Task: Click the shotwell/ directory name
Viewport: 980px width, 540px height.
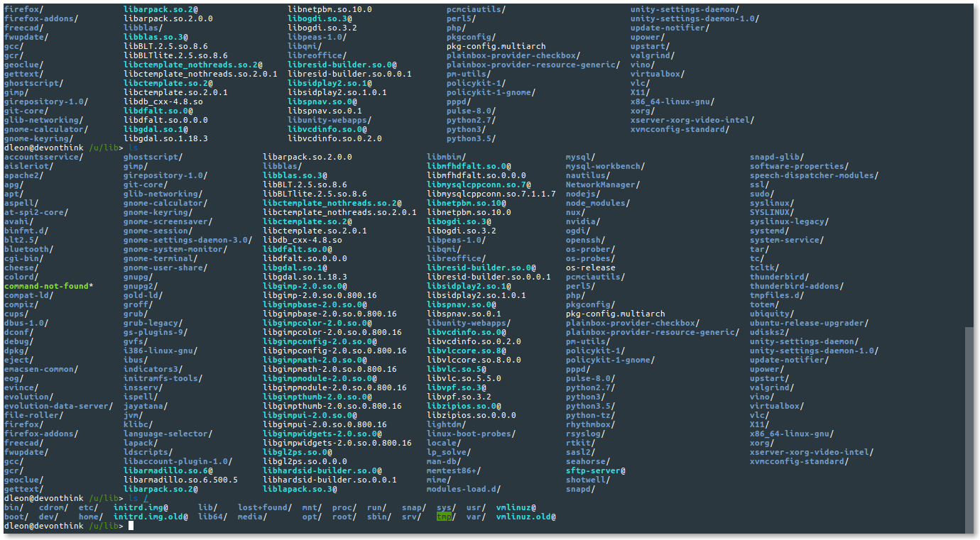Action: pyautogui.click(x=589, y=480)
